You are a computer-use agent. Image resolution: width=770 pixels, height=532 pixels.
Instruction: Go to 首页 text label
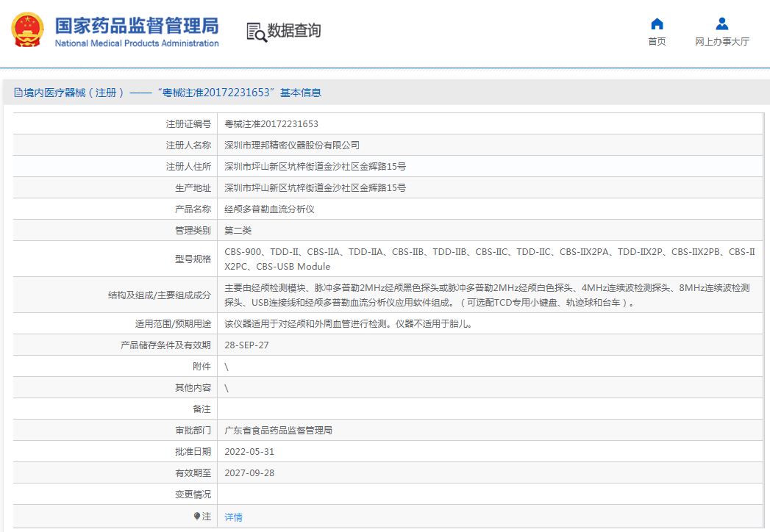point(657,42)
